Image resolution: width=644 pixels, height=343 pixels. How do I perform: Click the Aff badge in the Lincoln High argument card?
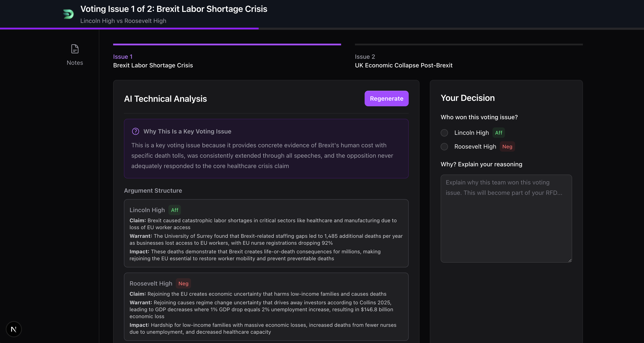coord(174,210)
